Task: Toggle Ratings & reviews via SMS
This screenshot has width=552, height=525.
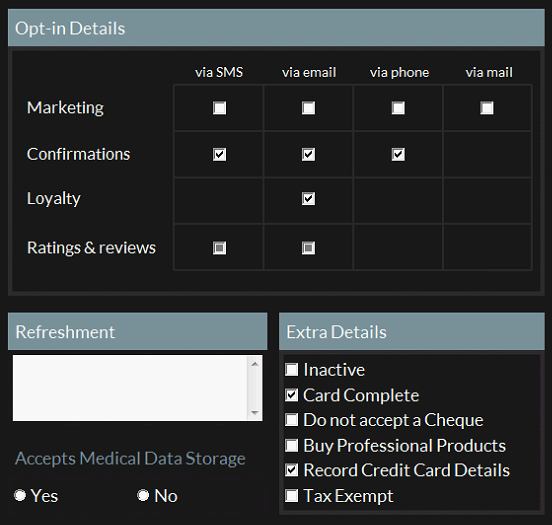Action: (x=219, y=248)
